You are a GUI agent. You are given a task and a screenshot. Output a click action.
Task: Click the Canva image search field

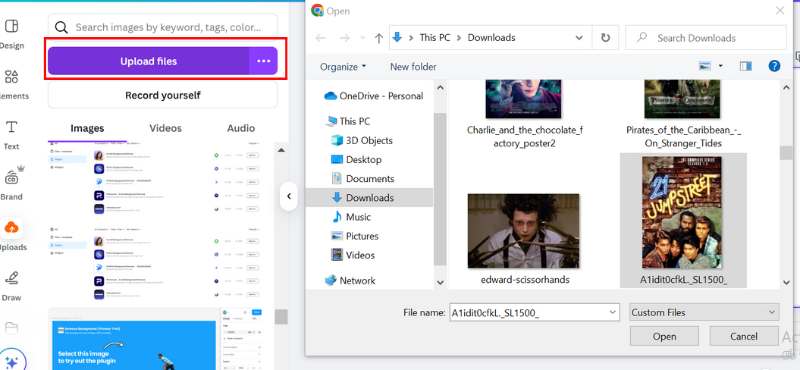163,27
